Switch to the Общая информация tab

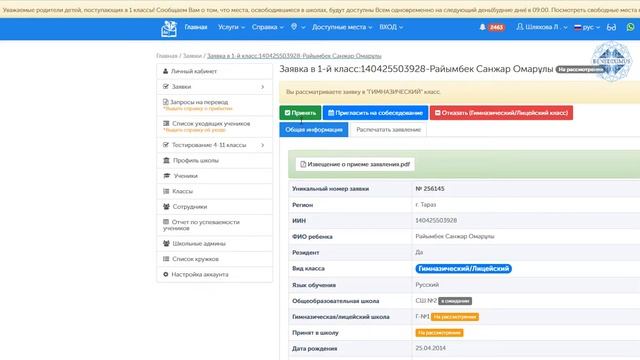(313, 130)
